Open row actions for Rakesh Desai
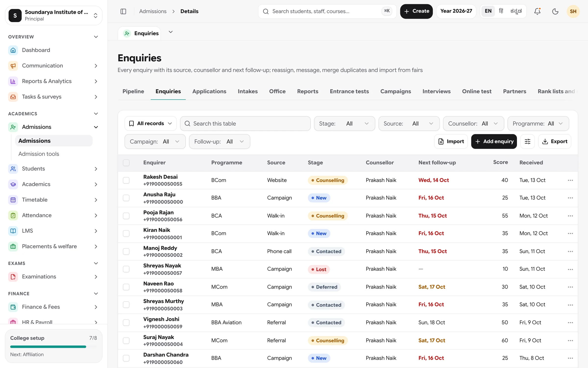This screenshot has width=588, height=368. click(570, 180)
